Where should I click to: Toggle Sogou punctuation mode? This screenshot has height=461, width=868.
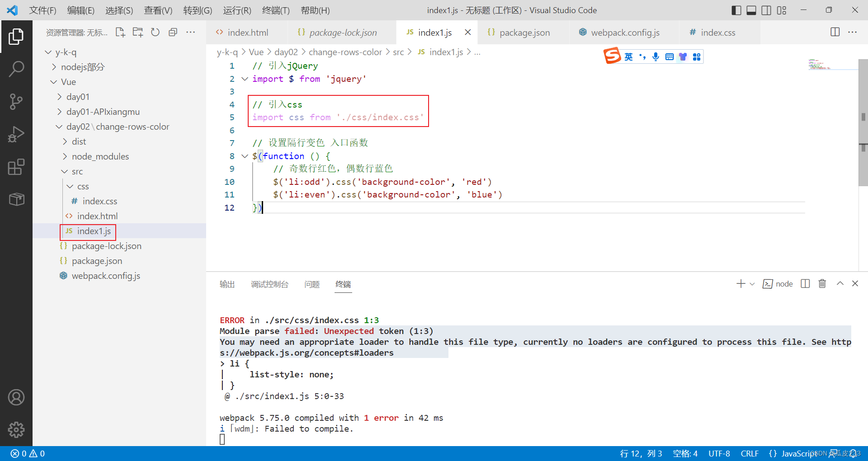pos(642,56)
